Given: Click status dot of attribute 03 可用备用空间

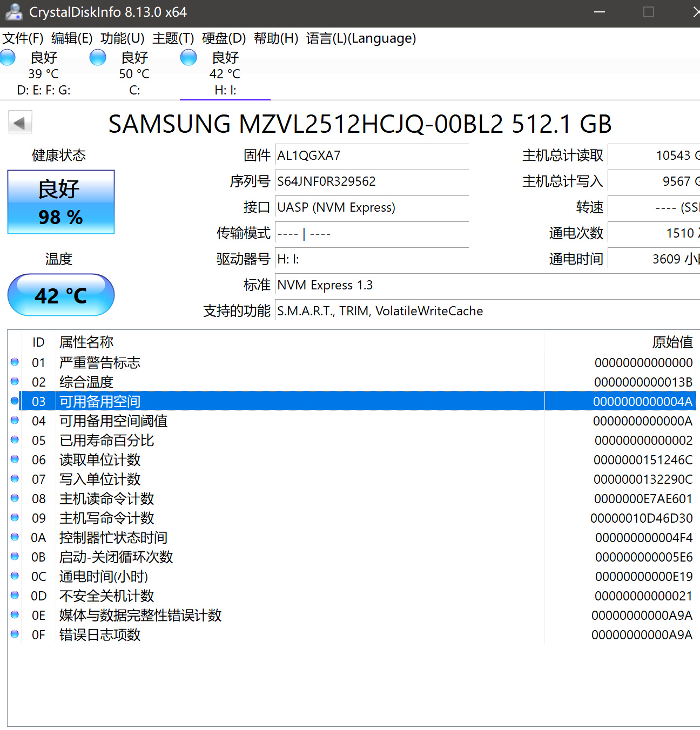Looking at the screenshot, I should coord(15,401).
